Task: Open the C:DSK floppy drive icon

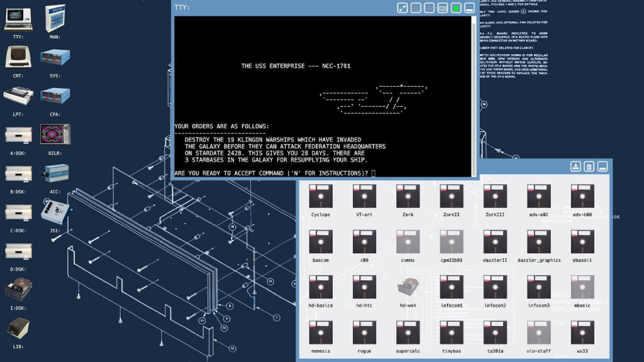Action: coord(18,212)
